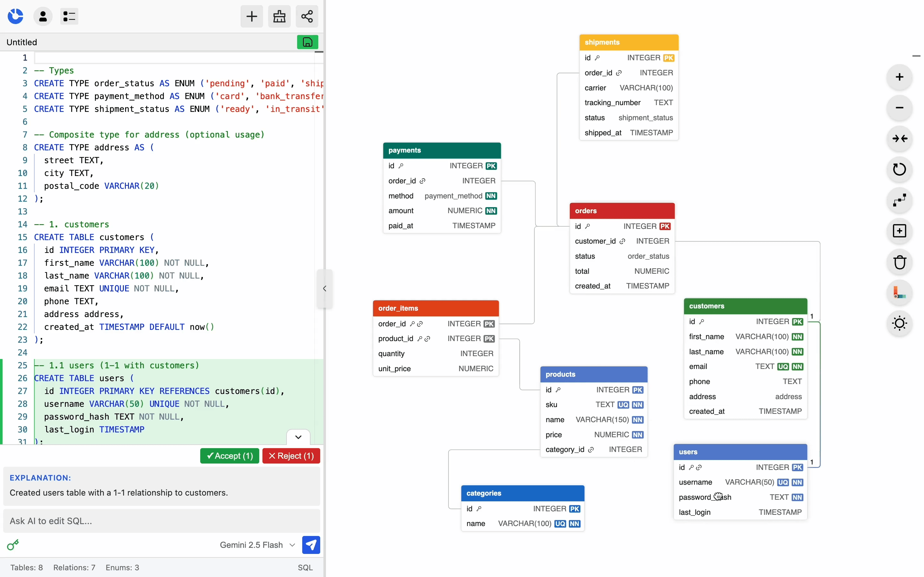Image resolution: width=924 pixels, height=577 pixels.
Task: Click the fit-to-view arrows icon
Action: pyautogui.click(x=899, y=138)
